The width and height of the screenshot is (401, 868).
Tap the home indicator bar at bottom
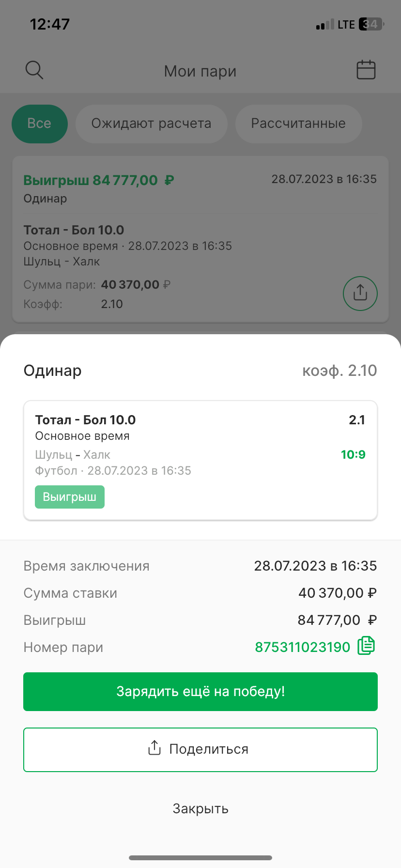[200, 858]
